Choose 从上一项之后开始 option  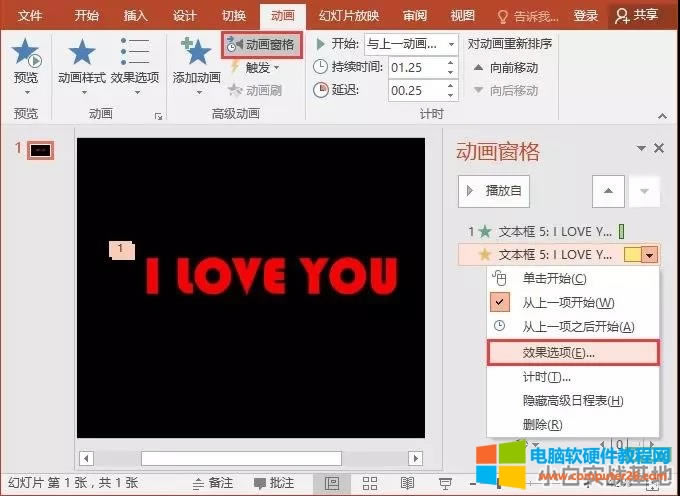pos(578,326)
